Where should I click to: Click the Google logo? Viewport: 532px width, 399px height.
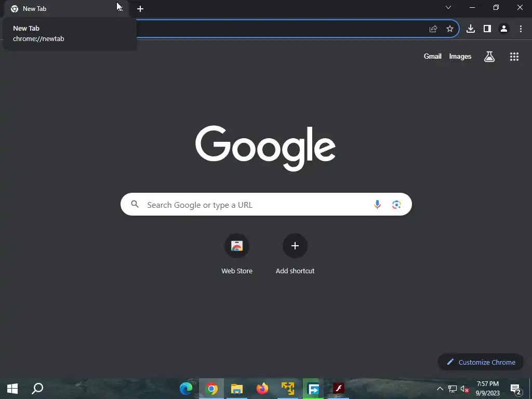(x=265, y=148)
